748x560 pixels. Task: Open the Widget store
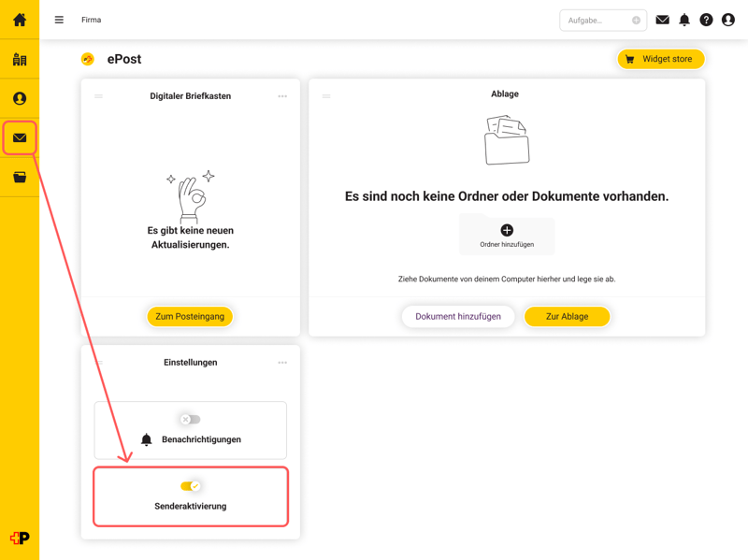pos(661,59)
